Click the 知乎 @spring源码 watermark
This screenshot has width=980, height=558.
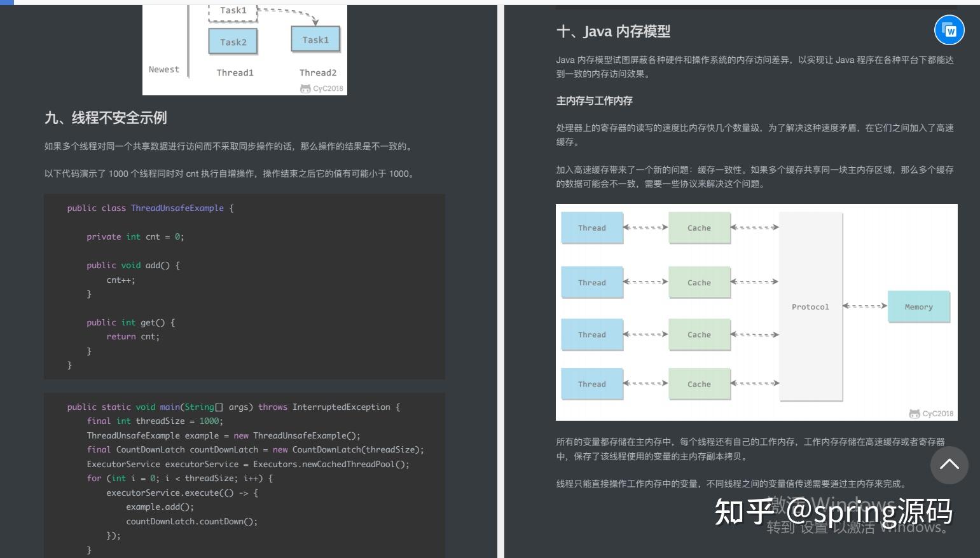click(820, 510)
